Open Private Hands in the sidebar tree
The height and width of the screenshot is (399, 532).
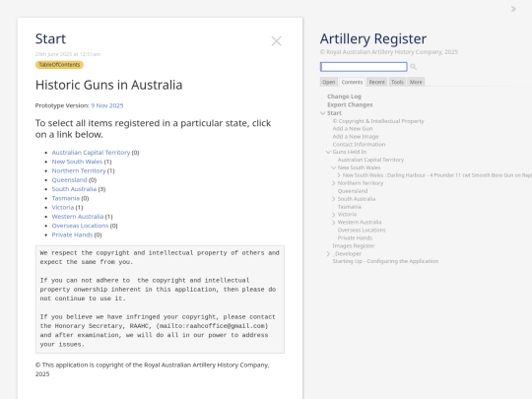(355, 237)
